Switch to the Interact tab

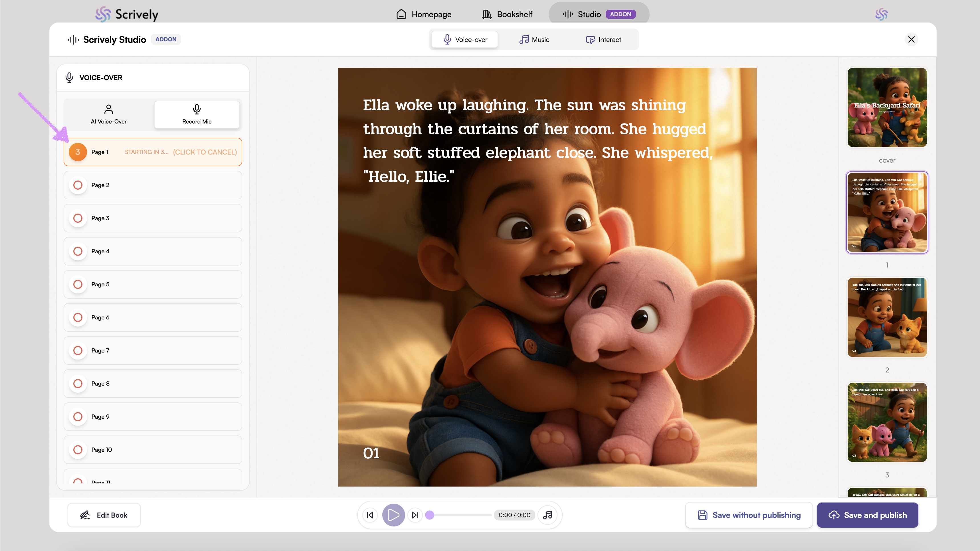[x=603, y=40]
